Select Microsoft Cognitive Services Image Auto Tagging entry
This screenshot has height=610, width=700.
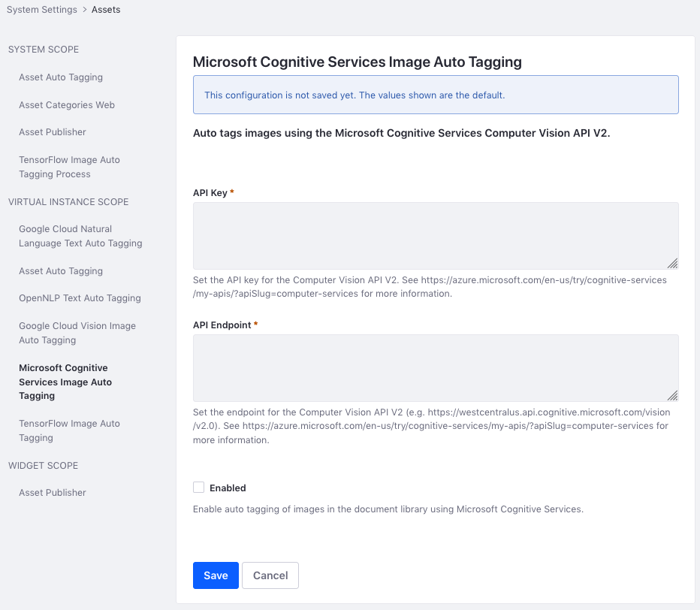65,382
